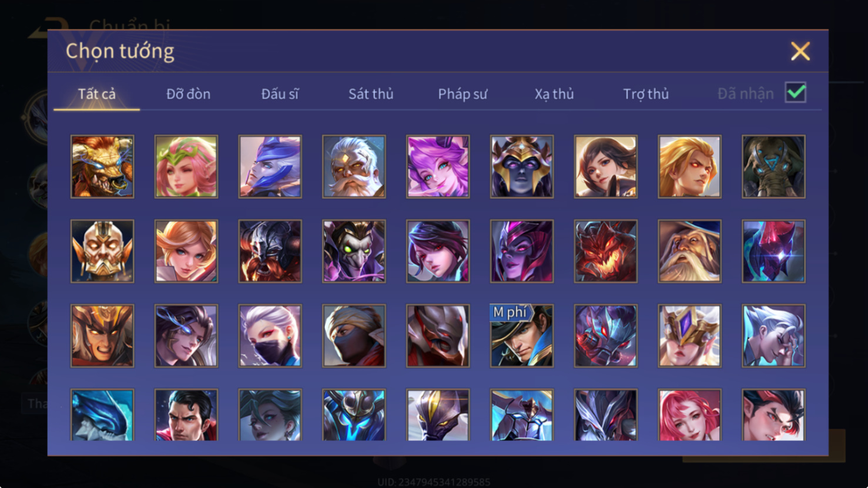Choose the elephant-masked hero portrait
This screenshot has width=868, height=488.
pos(773,167)
